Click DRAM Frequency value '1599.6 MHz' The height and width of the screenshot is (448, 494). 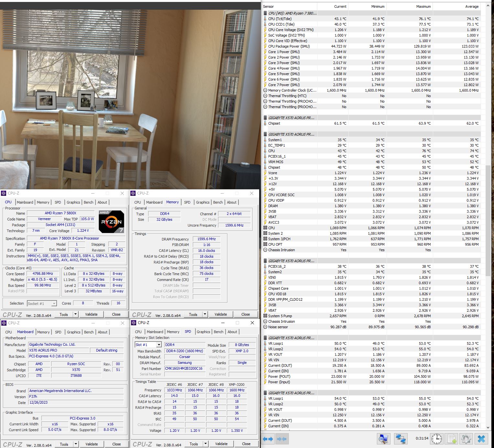[207, 239]
